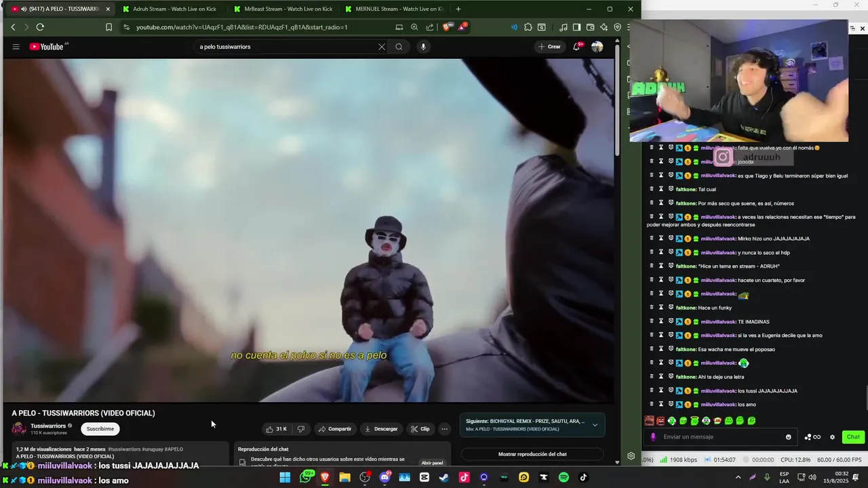Zoom the page using the magnifier in address bar
Viewport: 868px width, 488px height.
(x=414, y=27)
